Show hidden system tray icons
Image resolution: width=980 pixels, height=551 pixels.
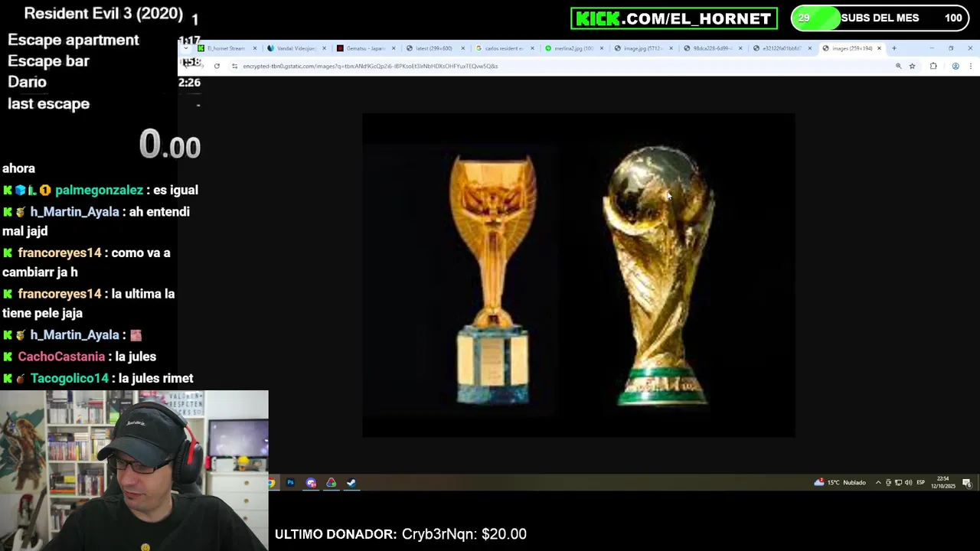point(878,483)
